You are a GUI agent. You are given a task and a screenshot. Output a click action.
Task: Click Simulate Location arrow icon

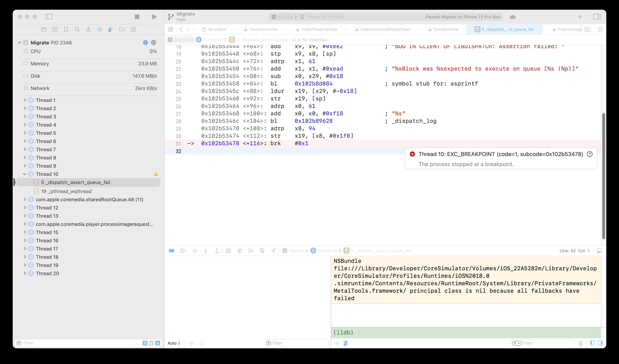[273, 251]
